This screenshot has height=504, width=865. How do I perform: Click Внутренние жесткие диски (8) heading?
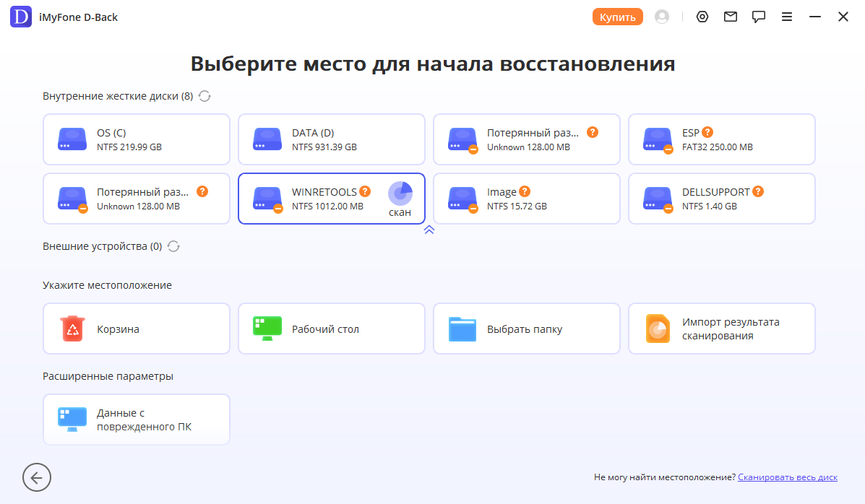[x=118, y=96]
